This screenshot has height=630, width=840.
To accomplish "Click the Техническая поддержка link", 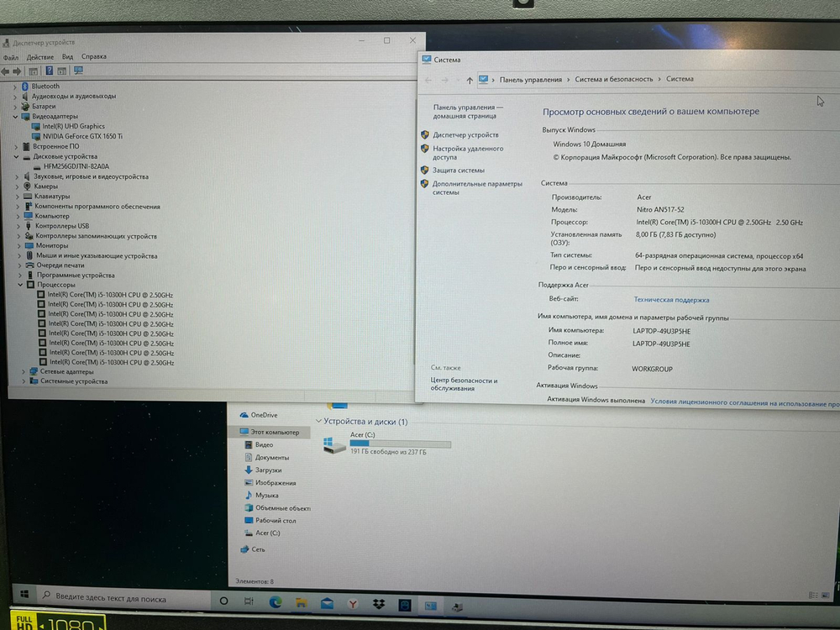I will coord(672,299).
